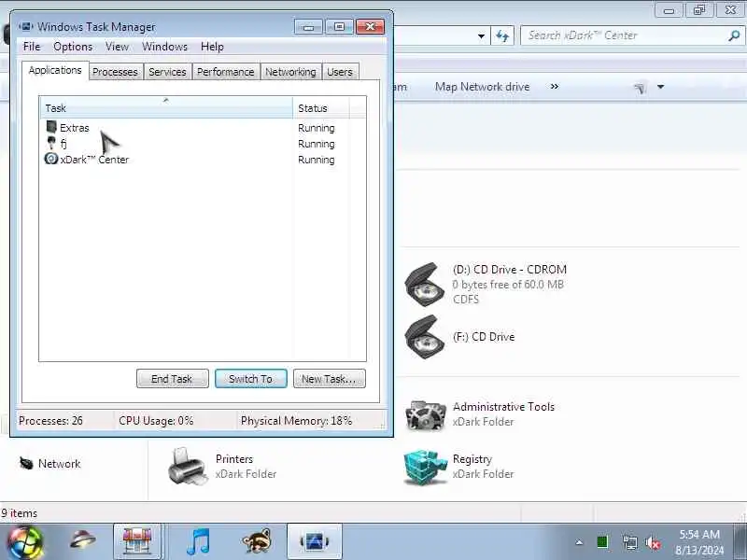Viewport: 747px width, 560px height.
Task: Open the File menu in Task Manager
Action: point(32,47)
